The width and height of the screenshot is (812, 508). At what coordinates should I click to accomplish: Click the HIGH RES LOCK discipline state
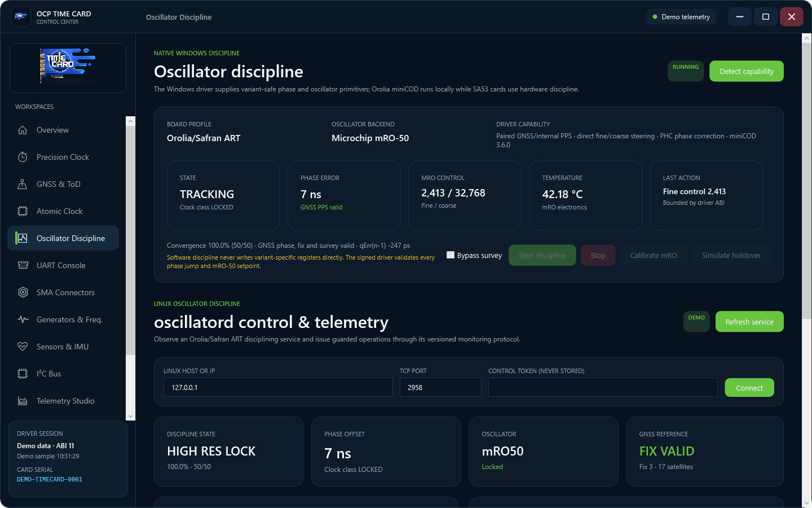[x=211, y=451]
